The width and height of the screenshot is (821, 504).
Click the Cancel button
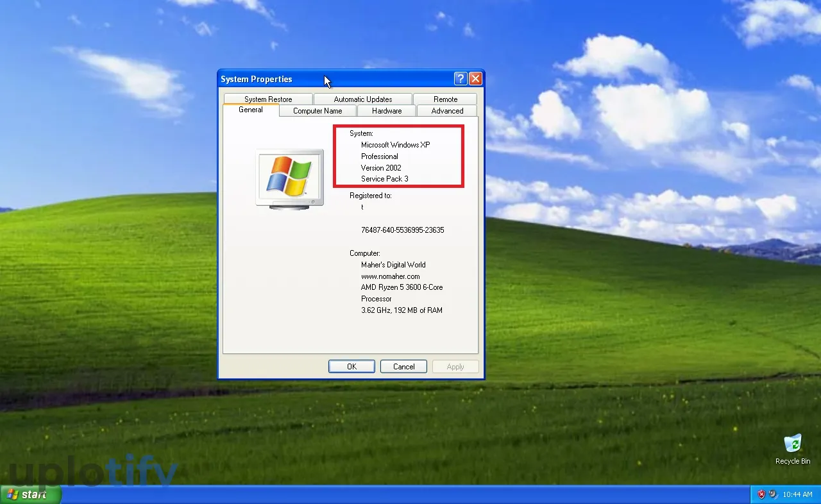tap(403, 367)
